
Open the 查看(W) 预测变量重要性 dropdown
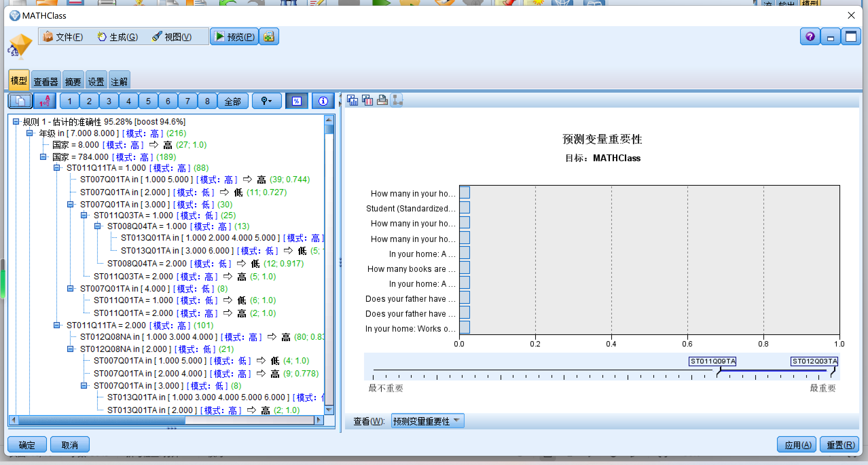tap(427, 421)
